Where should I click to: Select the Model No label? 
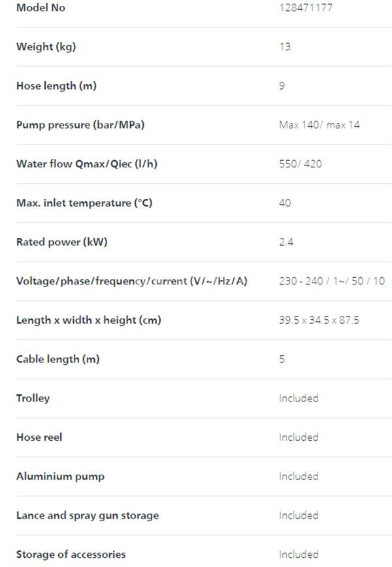(x=41, y=8)
